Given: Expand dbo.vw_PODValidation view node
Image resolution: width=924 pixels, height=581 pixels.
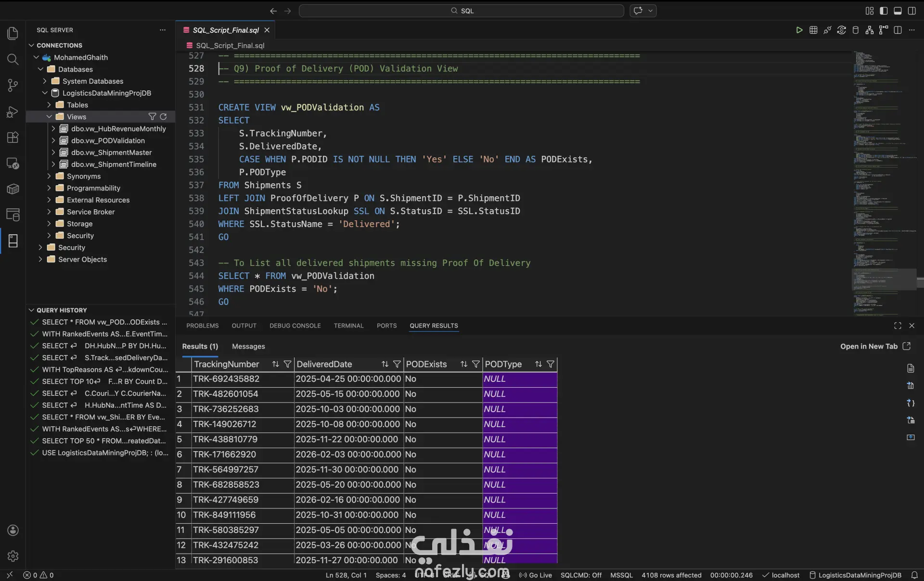Looking at the screenshot, I should click(x=53, y=140).
